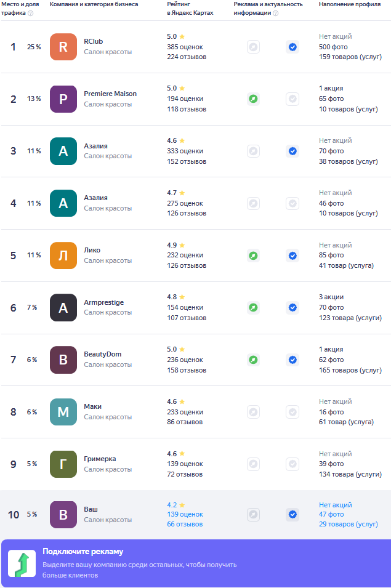Click the grey unverified badge for Гримерка
Image resolution: width=391 pixels, height=588 pixels.
(292, 464)
